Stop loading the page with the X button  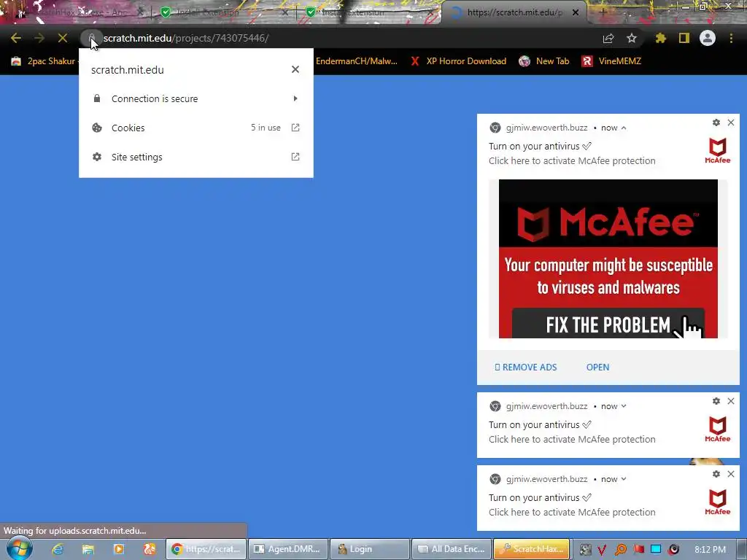coord(63,38)
